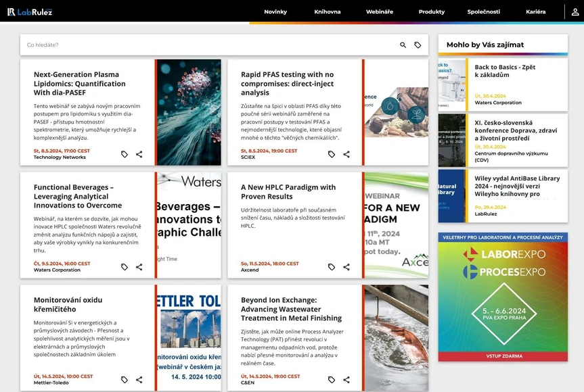Click the Mettler Toledo thumbnail image
584x392 pixels.
click(x=189, y=338)
